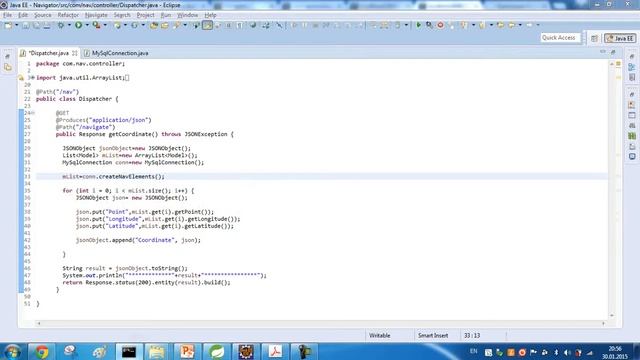
Task: Open the External Tools dropdown arrow
Action: tap(105, 25)
